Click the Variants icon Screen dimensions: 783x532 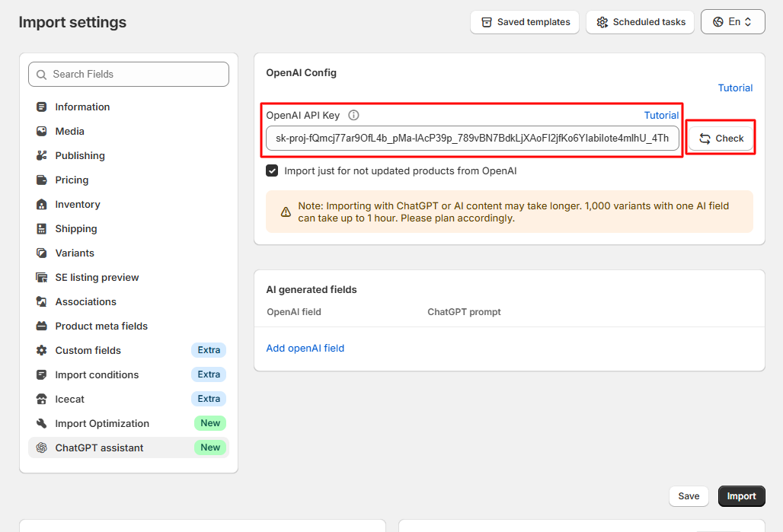coord(41,253)
